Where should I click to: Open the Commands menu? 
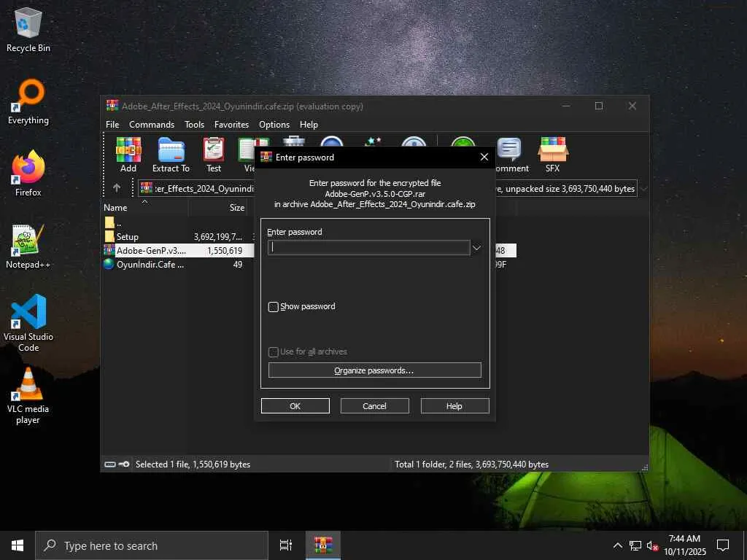152,124
